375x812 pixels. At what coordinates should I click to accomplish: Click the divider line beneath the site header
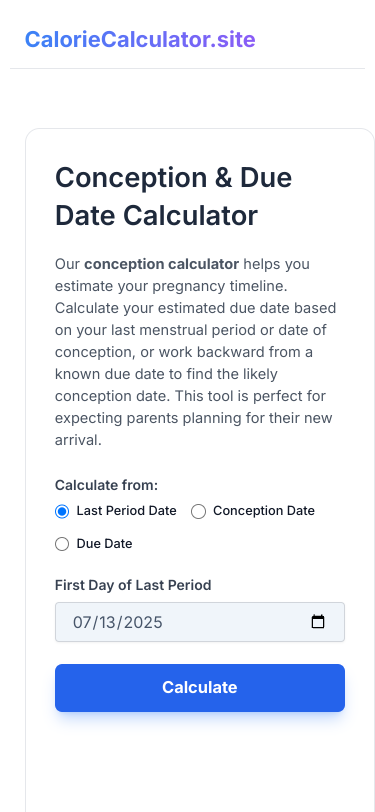pos(188,68)
